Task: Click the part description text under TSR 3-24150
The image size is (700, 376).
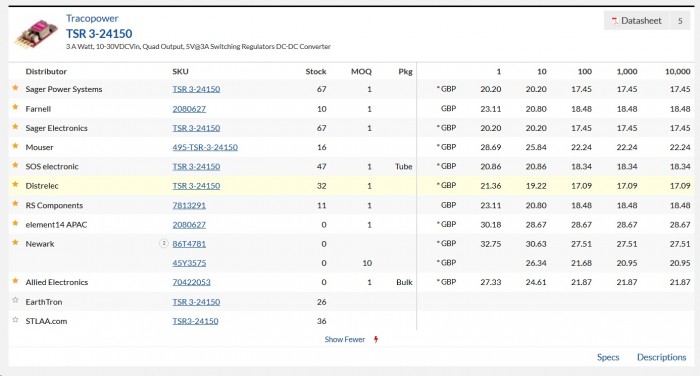Action: coord(198,46)
